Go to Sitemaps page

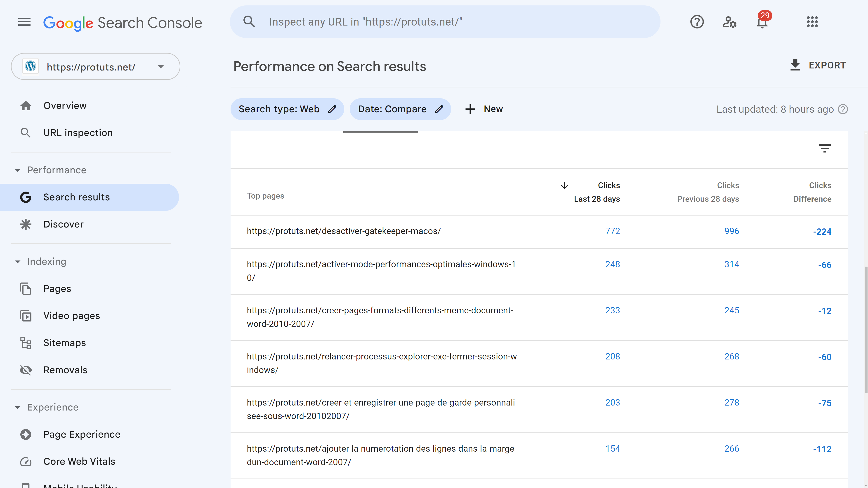[64, 343]
